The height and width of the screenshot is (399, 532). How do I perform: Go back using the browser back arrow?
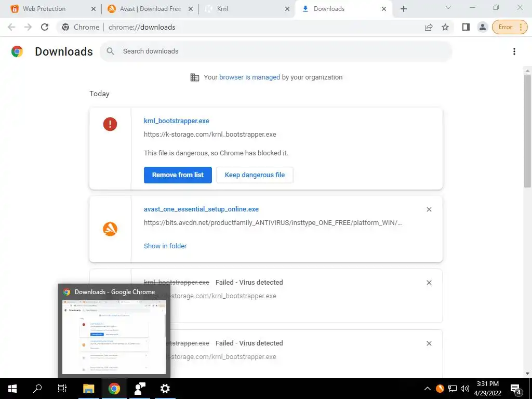tap(11, 27)
